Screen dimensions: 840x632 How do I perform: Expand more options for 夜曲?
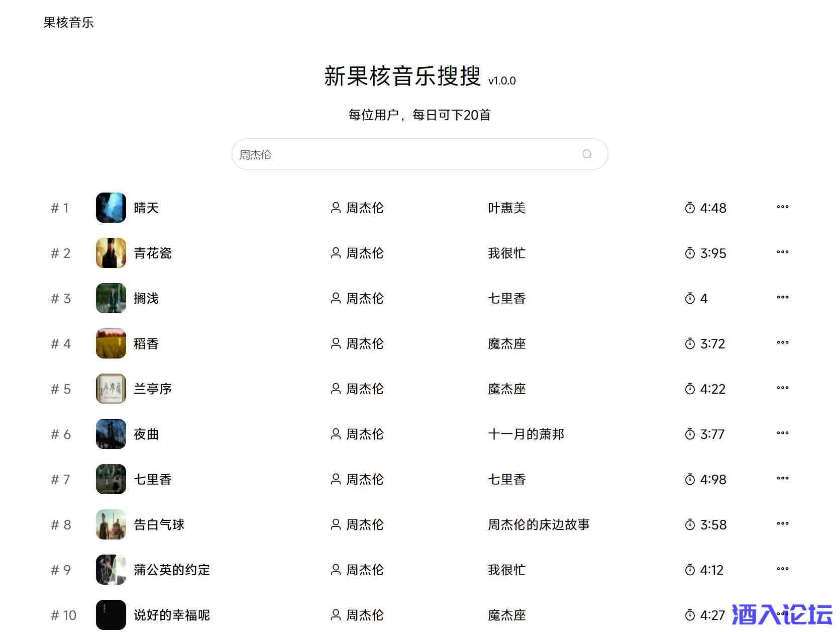coord(782,433)
